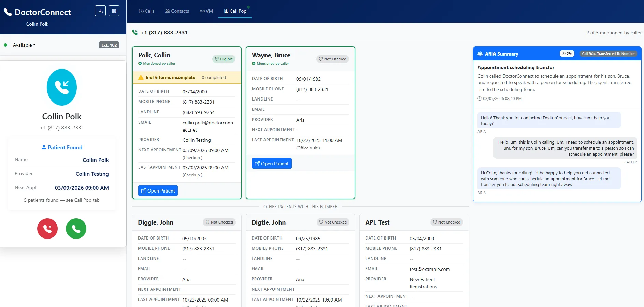The image size is (644, 307).
Task: Click Wayne, Bruce card title
Action: click(x=271, y=55)
